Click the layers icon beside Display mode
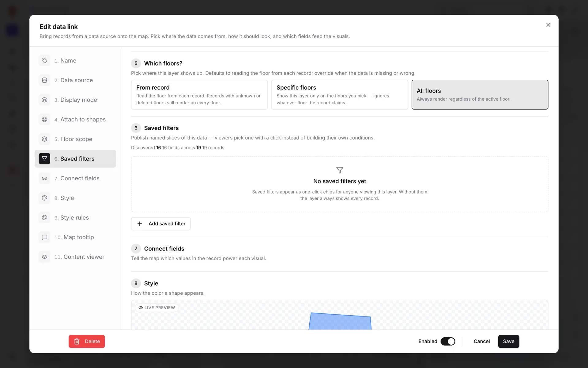Image resolution: width=588 pixels, height=368 pixels. 44,100
